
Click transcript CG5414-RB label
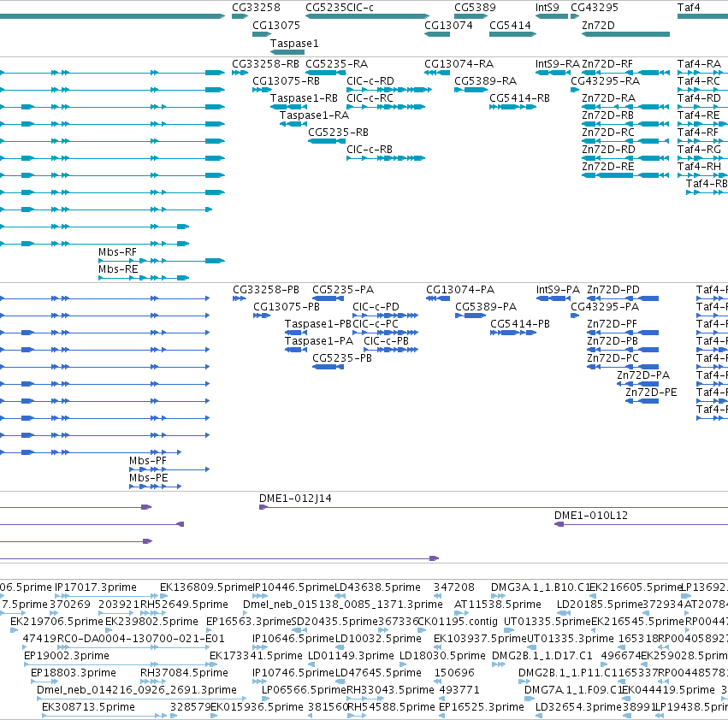519,98
